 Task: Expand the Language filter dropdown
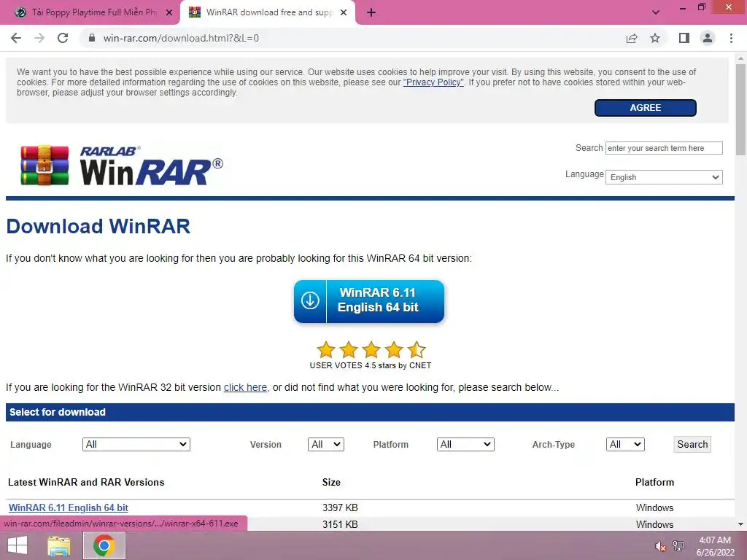[x=136, y=444]
